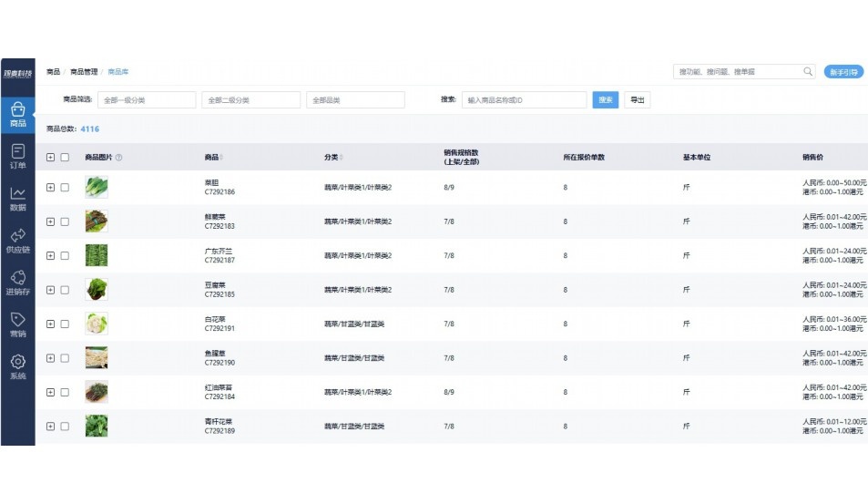
Task: Open the 营销 marketing tag icon
Action: pos(17,324)
